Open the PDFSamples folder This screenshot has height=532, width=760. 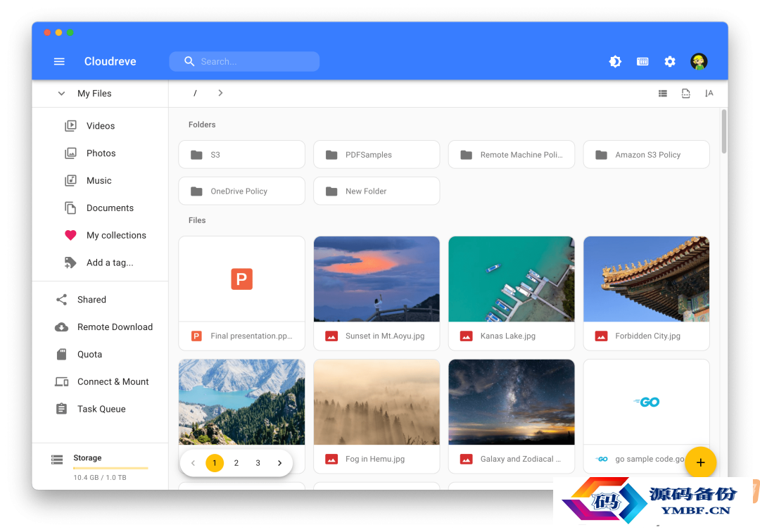tap(376, 155)
